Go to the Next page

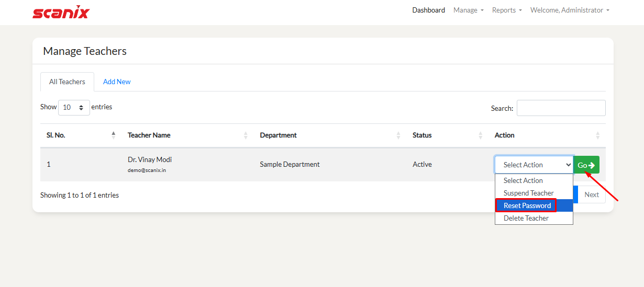coord(591,194)
